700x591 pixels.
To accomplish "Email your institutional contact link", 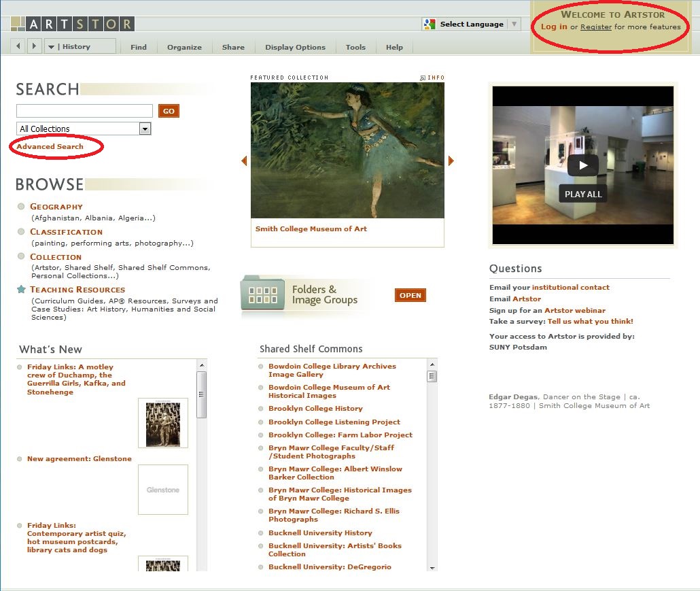I will [571, 287].
